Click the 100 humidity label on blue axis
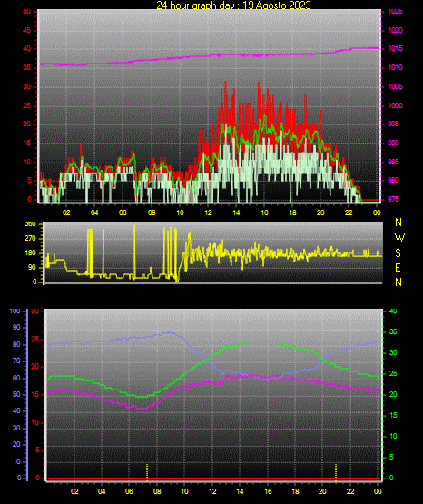The image size is (423, 504). [15, 311]
